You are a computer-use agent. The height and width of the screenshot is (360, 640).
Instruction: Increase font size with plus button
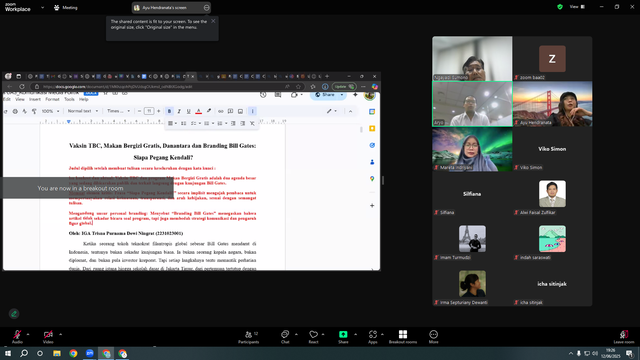click(x=158, y=111)
